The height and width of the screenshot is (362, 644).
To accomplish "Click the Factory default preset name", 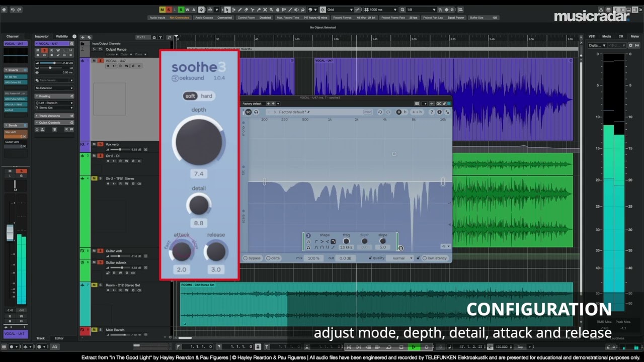I will pos(292,112).
